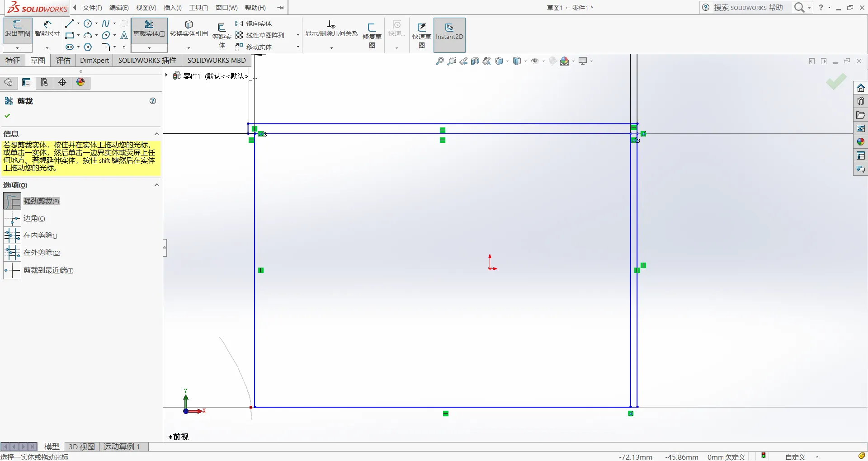
Task: Click the Repair Sketch (修复草图) icon
Action: (372, 35)
